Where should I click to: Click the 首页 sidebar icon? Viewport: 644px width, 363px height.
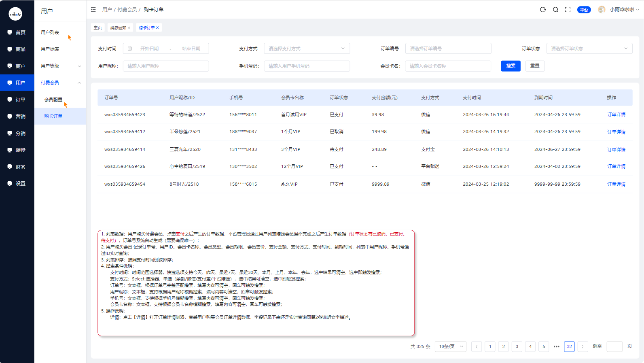(x=10, y=32)
